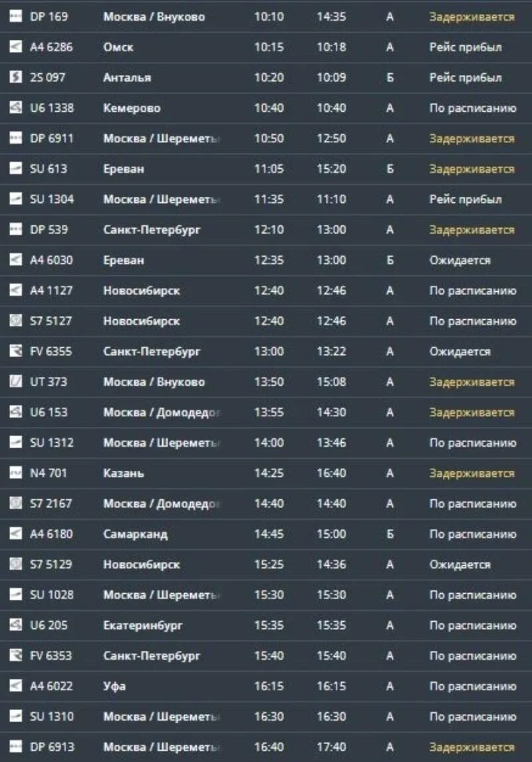Viewport: 532px width, 762px height.
Task: Click the Rossiya icon for FV 6355
Action: coord(16,351)
